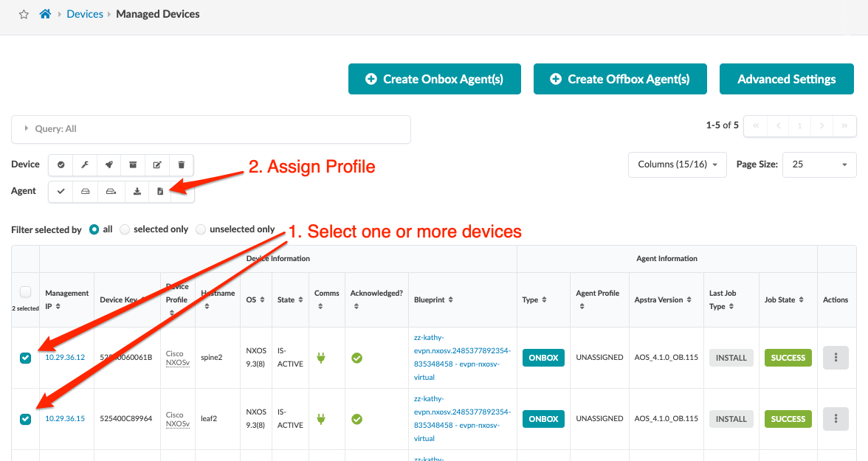This screenshot has width=868, height=461.
Task: Click the Agent assign profile document icon
Action: [x=160, y=192]
